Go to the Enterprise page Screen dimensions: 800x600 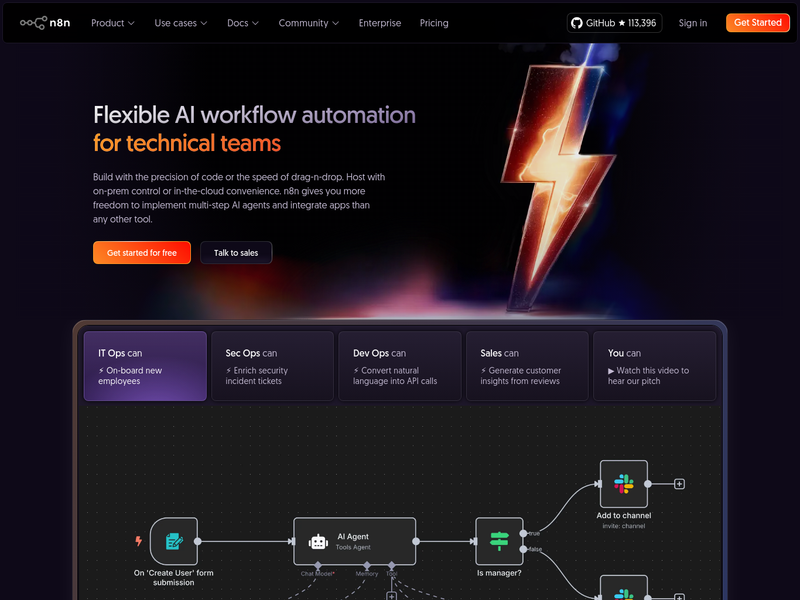[380, 23]
